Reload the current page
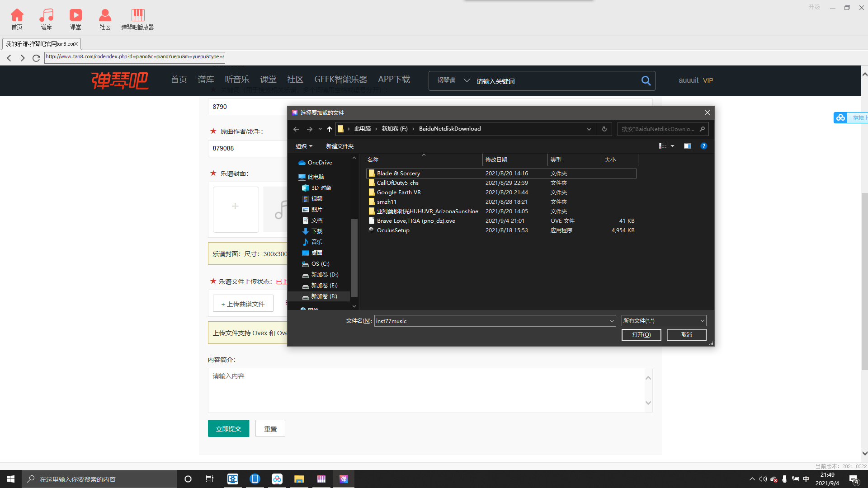The image size is (868, 488). [x=36, y=58]
